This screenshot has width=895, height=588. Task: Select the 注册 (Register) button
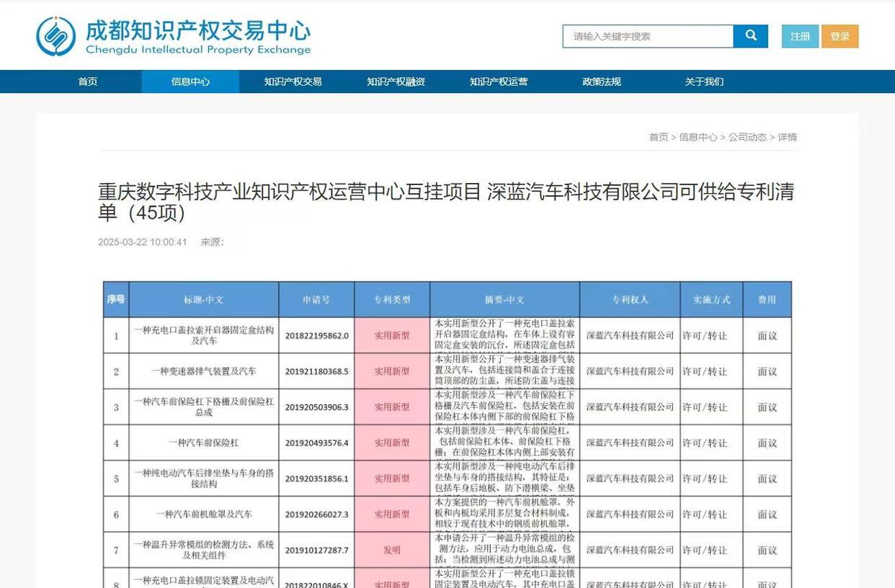tap(800, 35)
